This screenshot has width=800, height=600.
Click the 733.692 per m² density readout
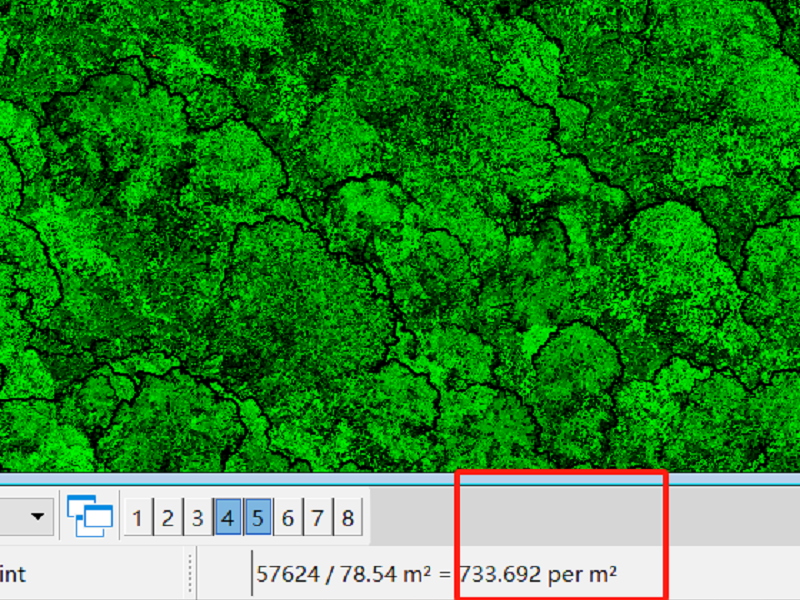tap(538, 574)
